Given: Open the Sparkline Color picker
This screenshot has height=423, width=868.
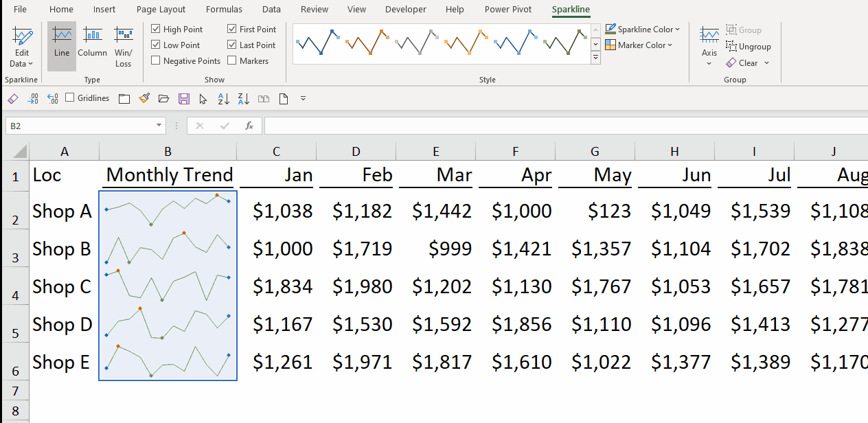Looking at the screenshot, I should click(643, 30).
